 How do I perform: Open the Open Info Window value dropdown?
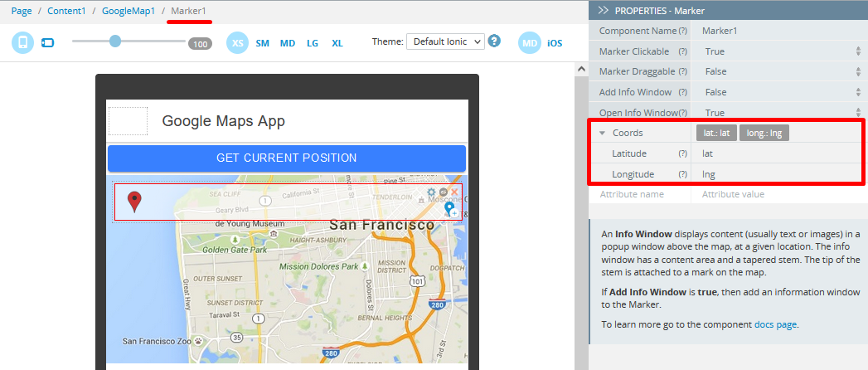(x=780, y=113)
